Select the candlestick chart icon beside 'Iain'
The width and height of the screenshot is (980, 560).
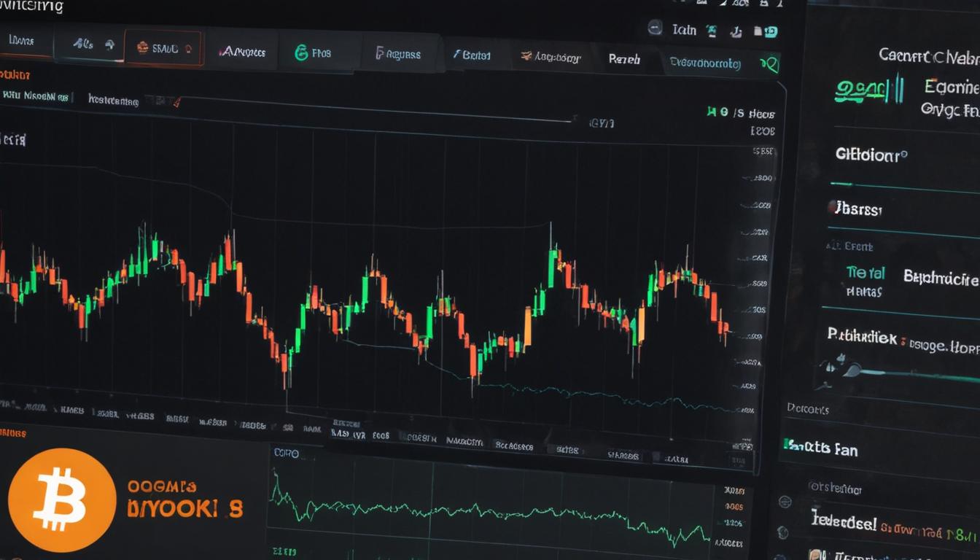pos(711,30)
